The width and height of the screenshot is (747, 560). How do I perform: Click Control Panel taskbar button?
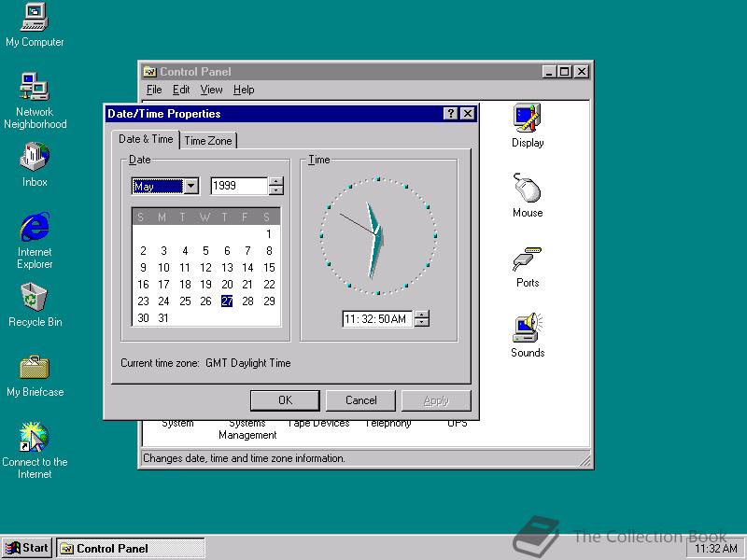[x=131, y=548]
